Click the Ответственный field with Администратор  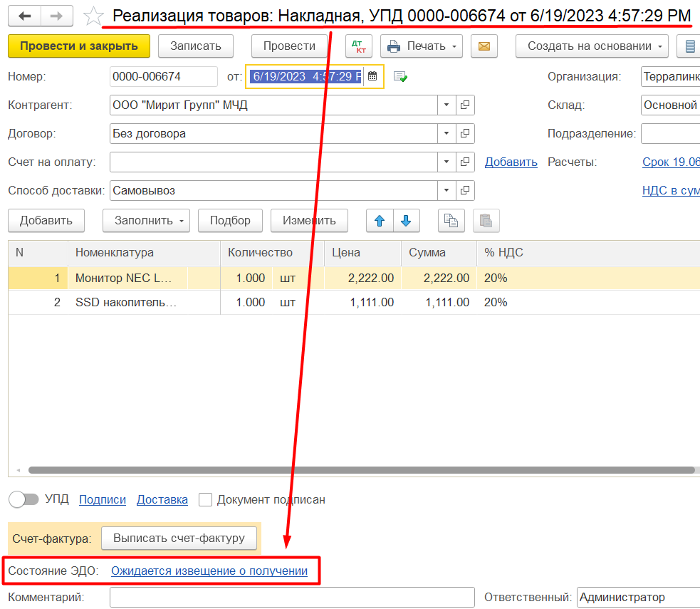tap(638, 598)
